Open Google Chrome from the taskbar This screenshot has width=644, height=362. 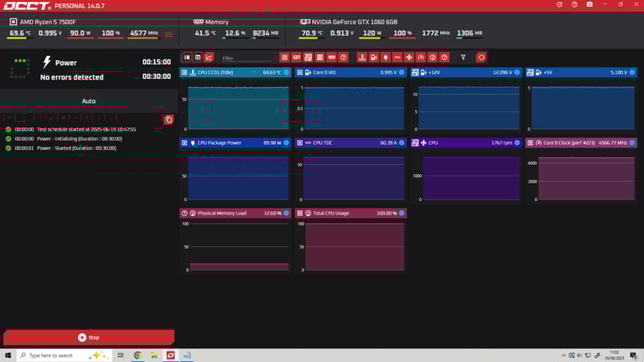[138, 355]
